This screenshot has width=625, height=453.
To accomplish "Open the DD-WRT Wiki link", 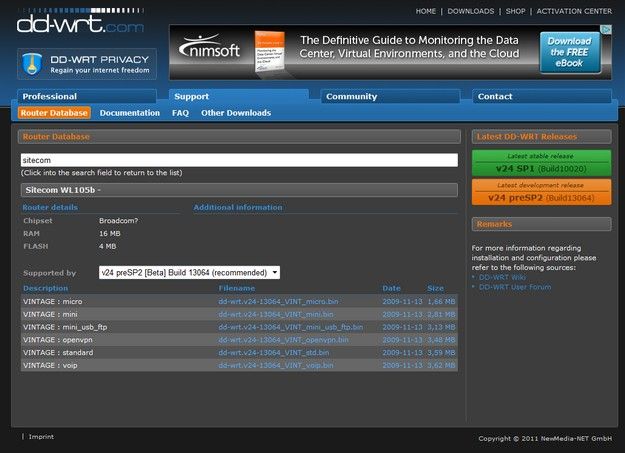I will [x=502, y=277].
